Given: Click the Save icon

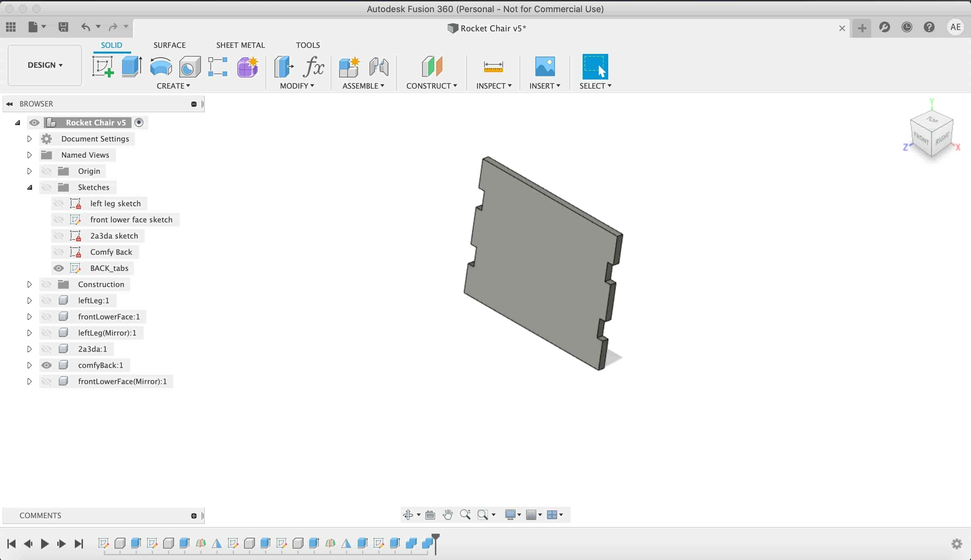Looking at the screenshot, I should coord(63,27).
